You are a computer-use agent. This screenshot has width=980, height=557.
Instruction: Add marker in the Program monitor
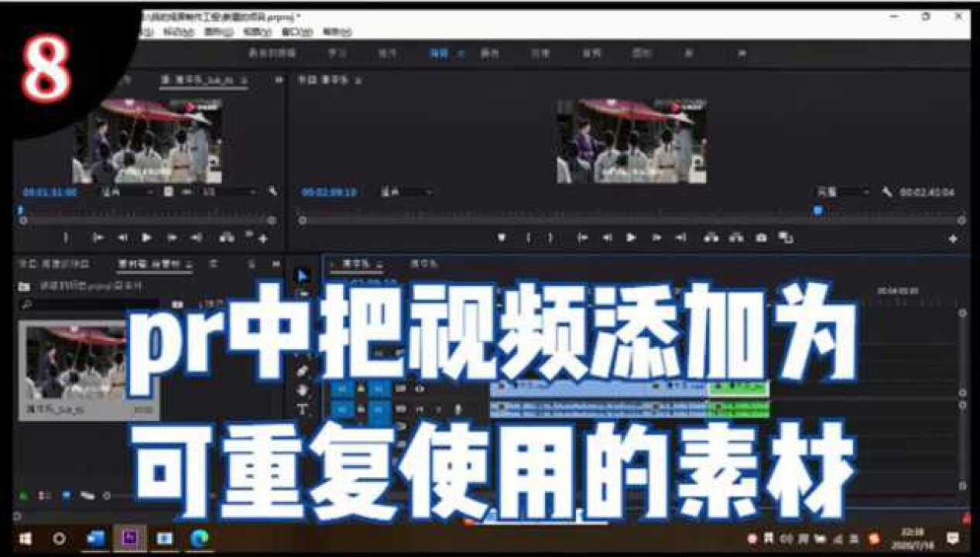click(502, 238)
